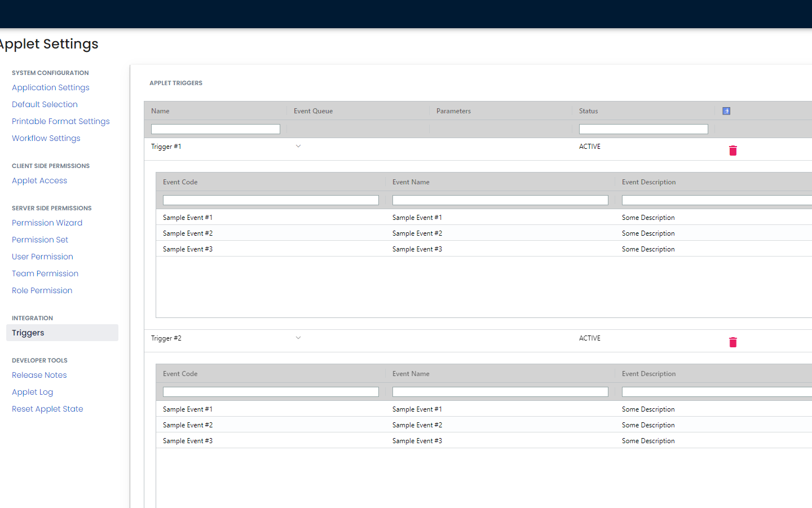Open Application Settings in the sidebar
Viewport: 812px width, 508px height.
[51, 87]
